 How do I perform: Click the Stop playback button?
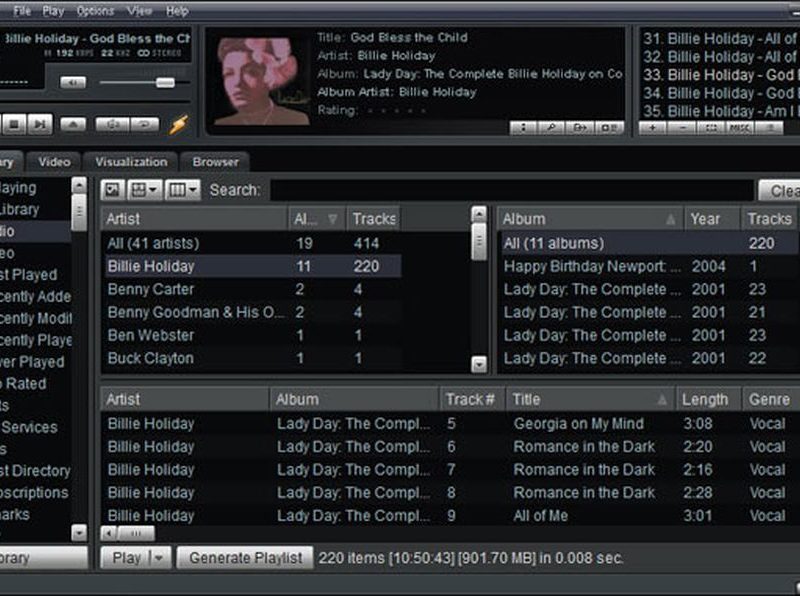(13, 124)
